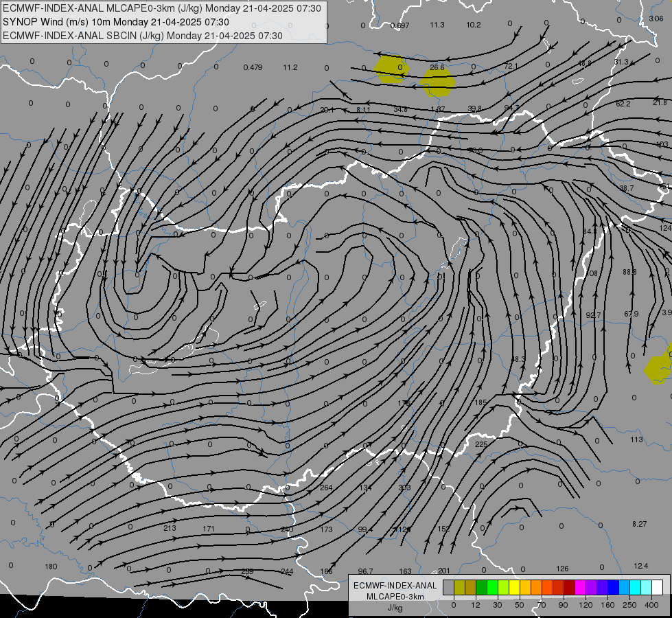Click the map value 99.4
The image size is (672, 618).
365,529
